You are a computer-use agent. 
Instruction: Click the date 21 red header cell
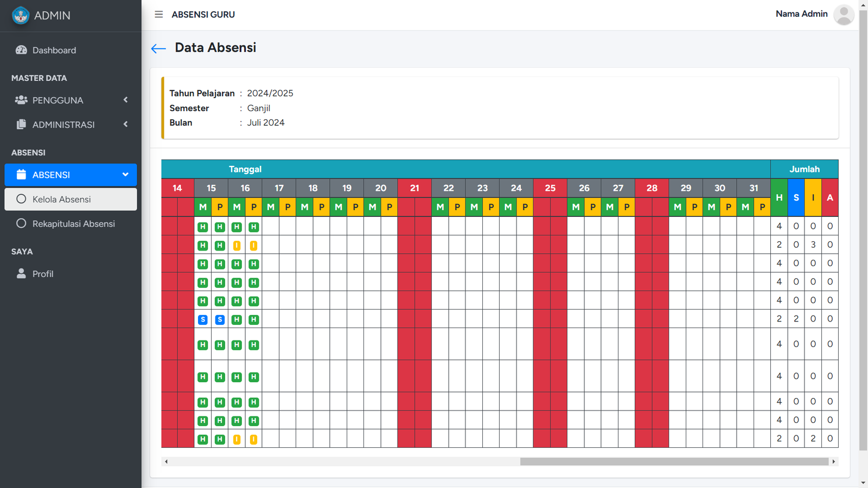[x=414, y=188]
